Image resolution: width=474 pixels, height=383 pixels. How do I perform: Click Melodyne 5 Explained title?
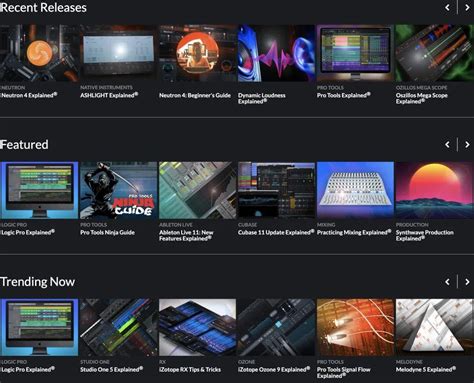pos(426,370)
